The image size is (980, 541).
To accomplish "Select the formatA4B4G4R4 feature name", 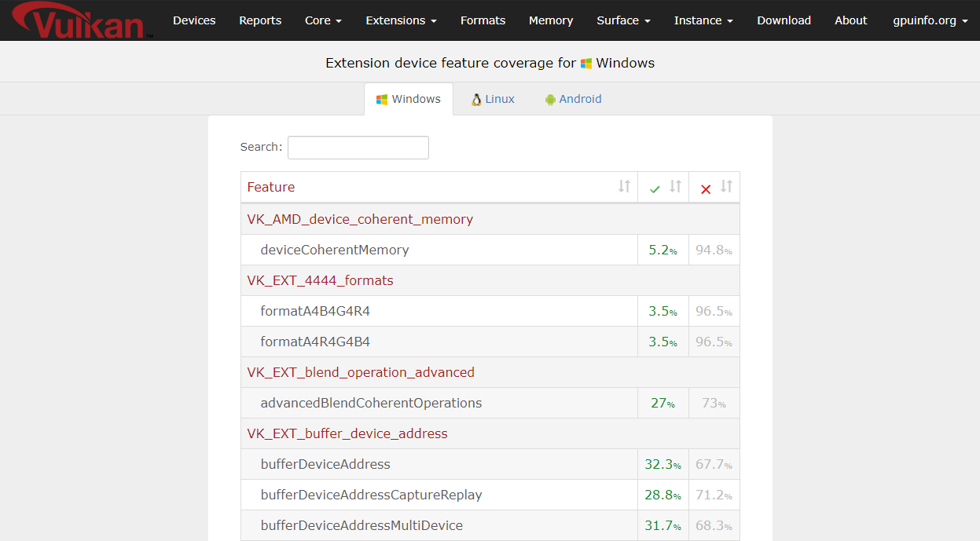I will (315, 311).
